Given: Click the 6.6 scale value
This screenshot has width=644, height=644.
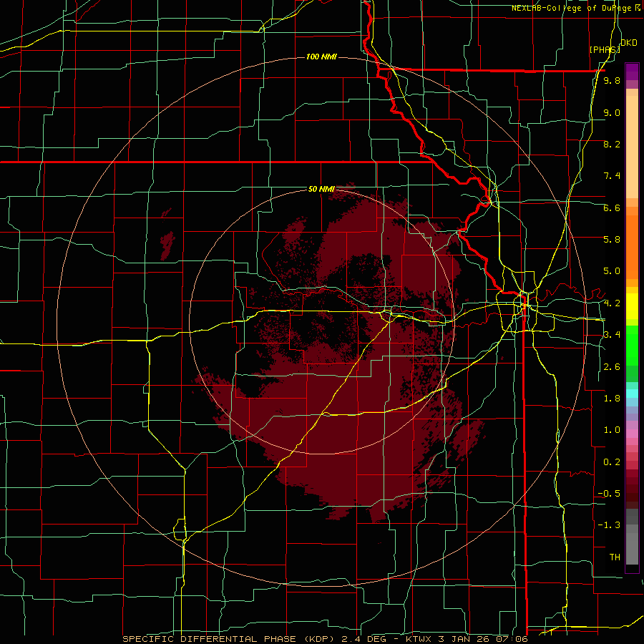Looking at the screenshot, I should coord(612,208).
